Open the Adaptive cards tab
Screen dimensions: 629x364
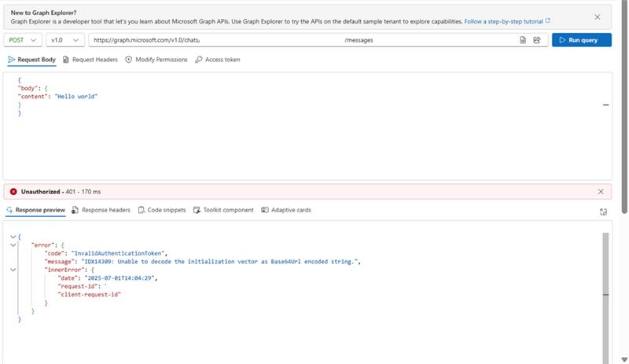[x=286, y=210]
